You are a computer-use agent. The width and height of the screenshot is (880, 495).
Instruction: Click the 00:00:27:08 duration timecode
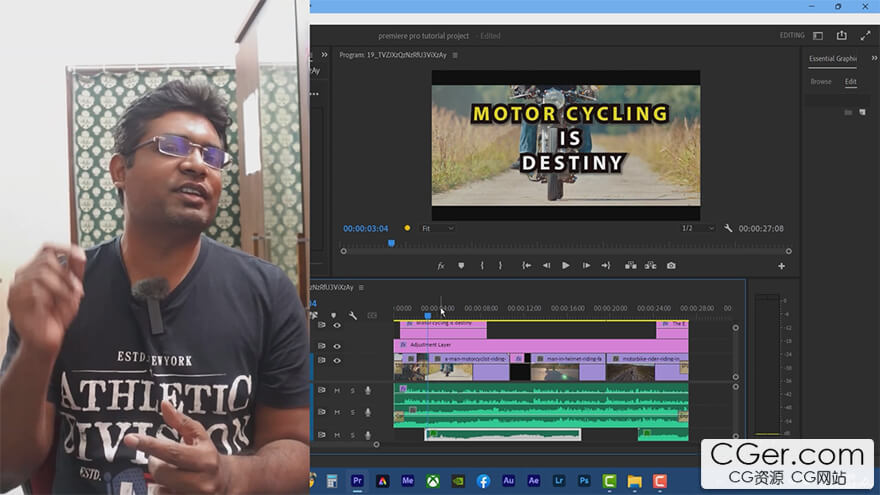coord(761,228)
